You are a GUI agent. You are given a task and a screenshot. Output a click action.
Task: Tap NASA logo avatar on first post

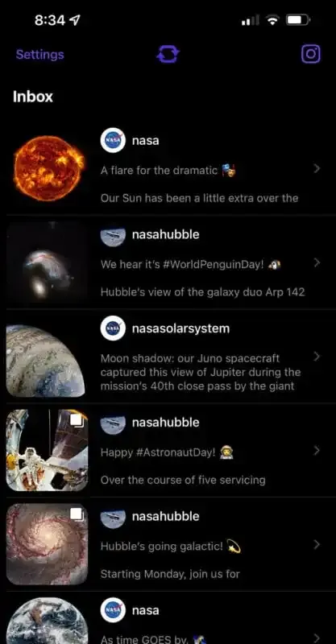tap(113, 140)
